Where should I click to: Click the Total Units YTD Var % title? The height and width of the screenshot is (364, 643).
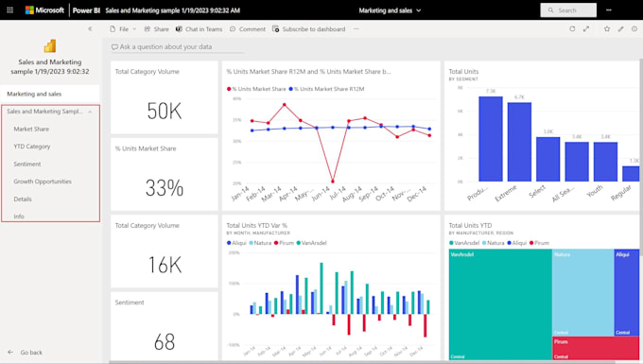click(x=256, y=225)
